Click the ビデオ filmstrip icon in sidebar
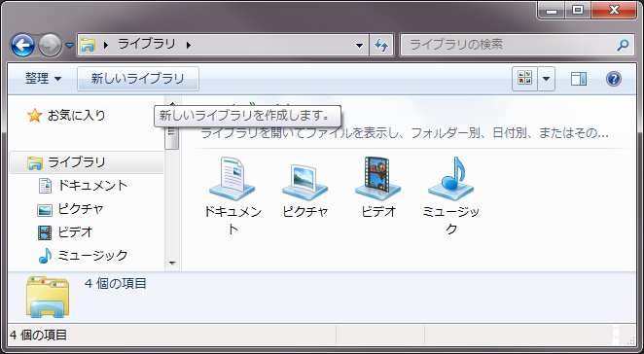The width and height of the screenshot is (644, 354). point(45,232)
